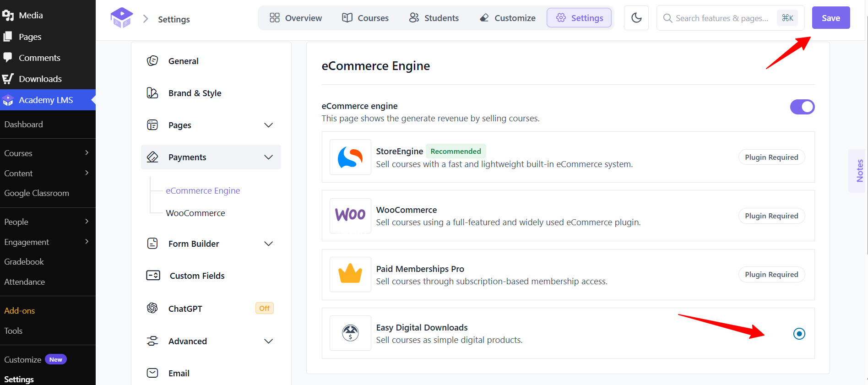The height and width of the screenshot is (385, 868).
Task: Click the StoreEngine logo thumbnail
Action: tap(350, 157)
